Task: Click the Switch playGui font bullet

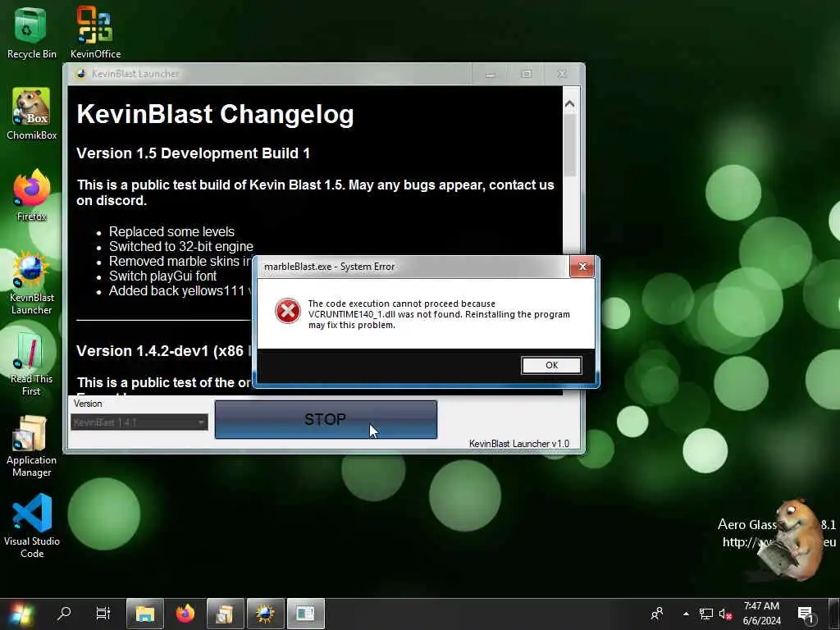Action: click(x=163, y=276)
